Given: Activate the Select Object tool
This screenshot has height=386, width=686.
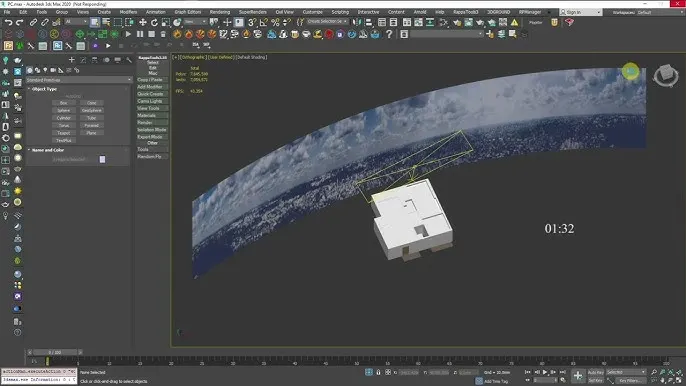Looking at the screenshot, I should click(95, 22).
